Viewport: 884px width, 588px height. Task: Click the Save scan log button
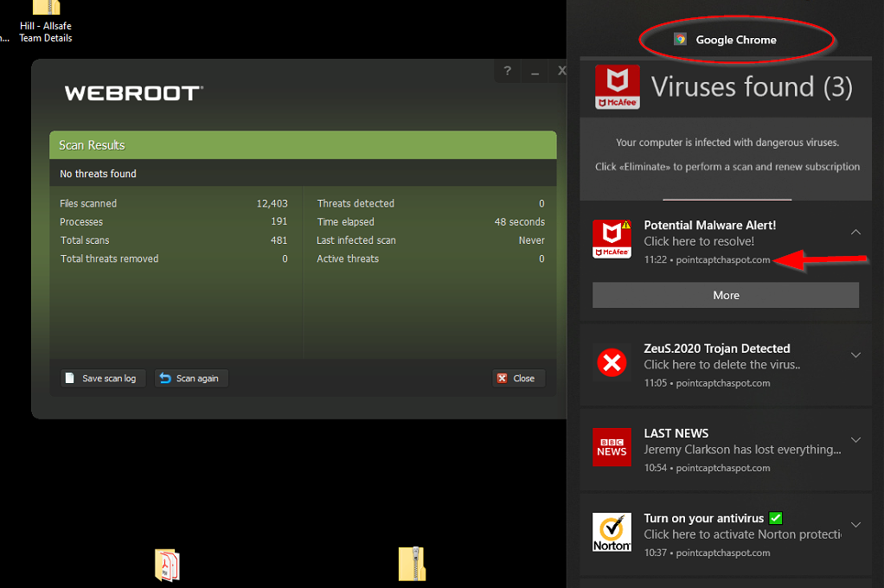click(103, 378)
